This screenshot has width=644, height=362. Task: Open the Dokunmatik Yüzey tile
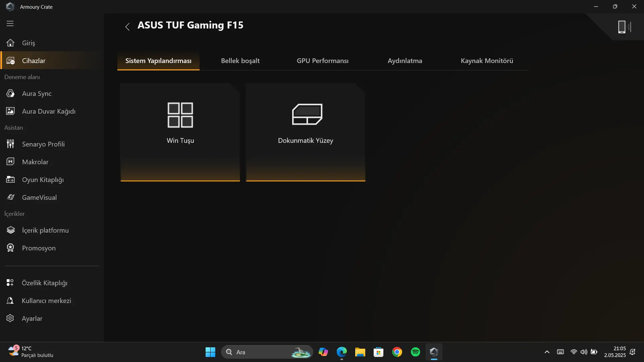306,132
